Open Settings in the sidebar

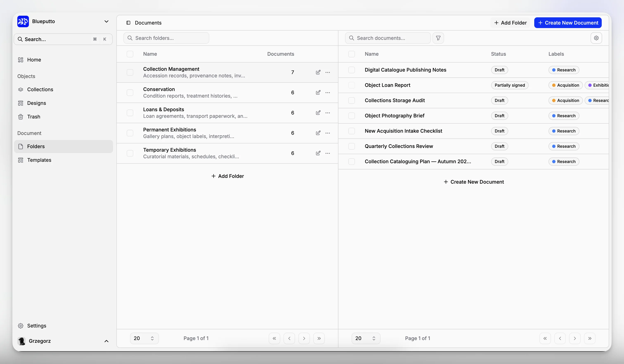pos(64,326)
